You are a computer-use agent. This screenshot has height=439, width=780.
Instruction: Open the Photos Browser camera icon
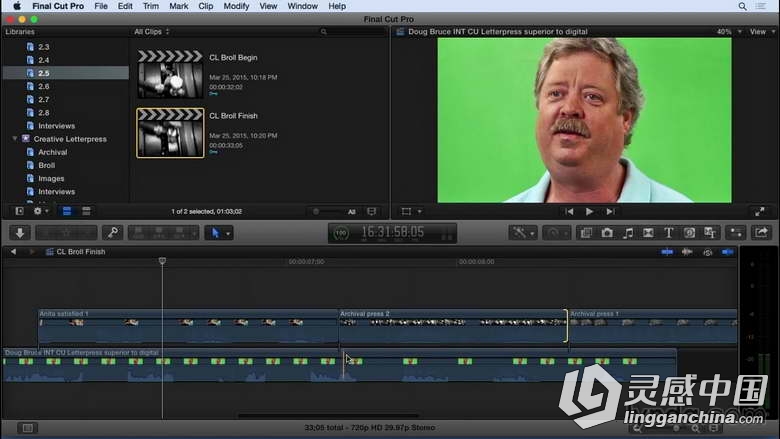pyautogui.click(x=607, y=233)
